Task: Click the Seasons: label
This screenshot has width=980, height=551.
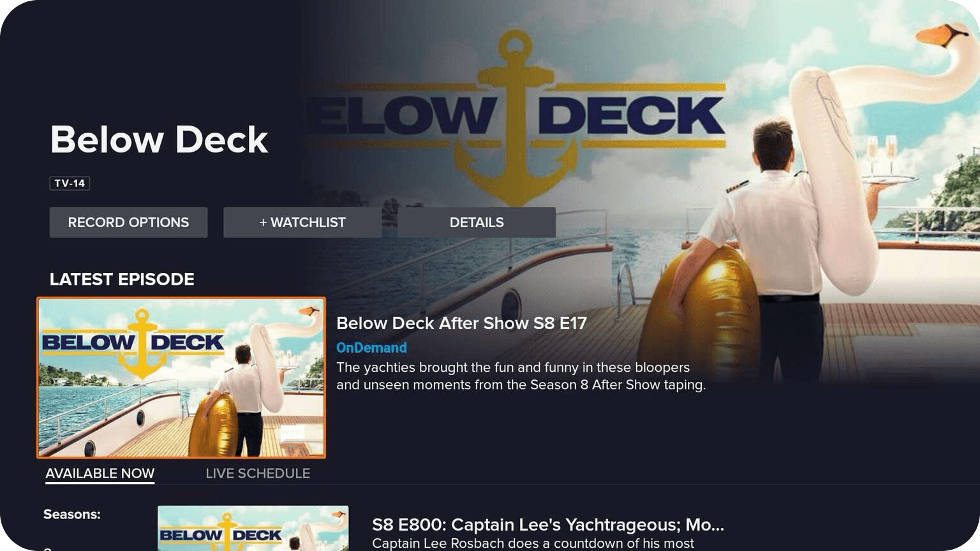Action: coord(72,515)
